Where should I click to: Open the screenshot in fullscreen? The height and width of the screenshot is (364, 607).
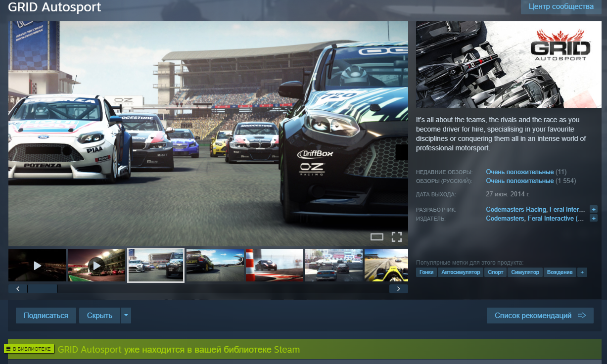pyautogui.click(x=397, y=237)
